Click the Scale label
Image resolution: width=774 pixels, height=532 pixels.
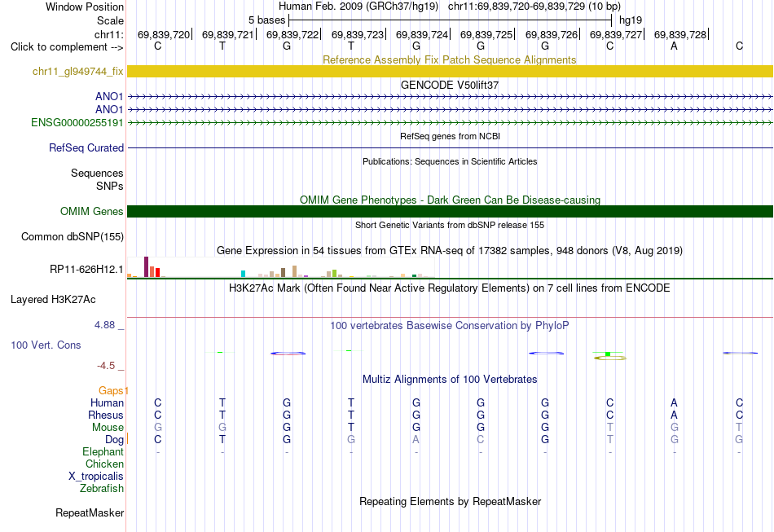(x=110, y=20)
